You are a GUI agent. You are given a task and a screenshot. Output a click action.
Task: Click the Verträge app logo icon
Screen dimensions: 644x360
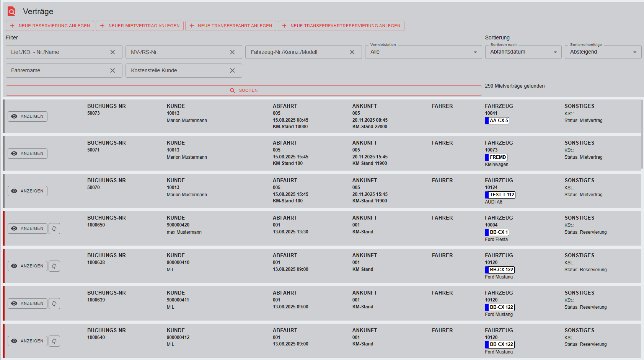12,11
